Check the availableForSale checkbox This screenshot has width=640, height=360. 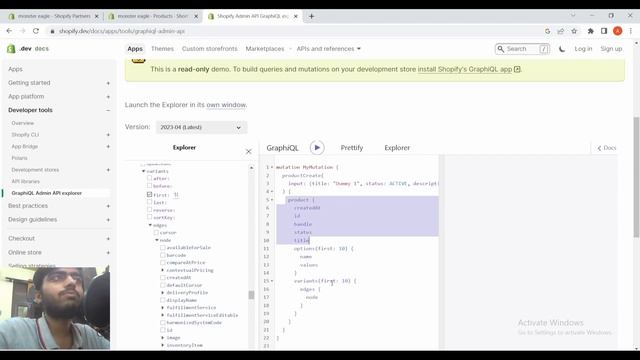point(162,247)
